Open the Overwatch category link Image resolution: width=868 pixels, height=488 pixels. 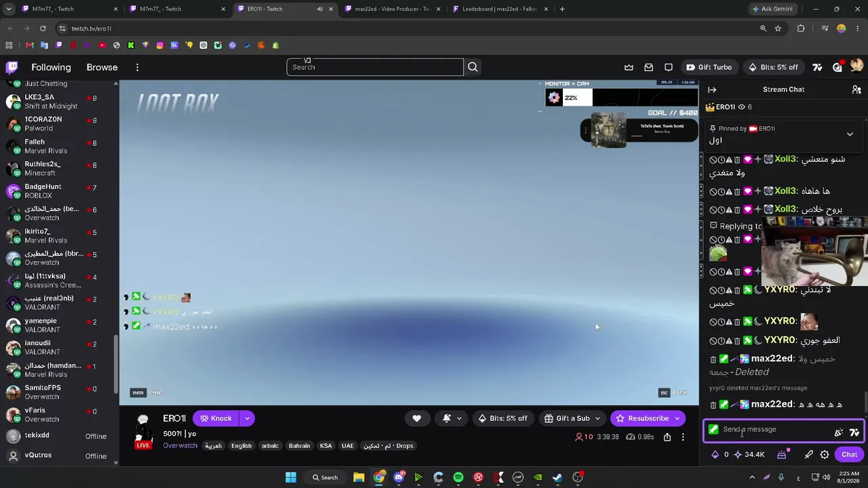coord(180,446)
